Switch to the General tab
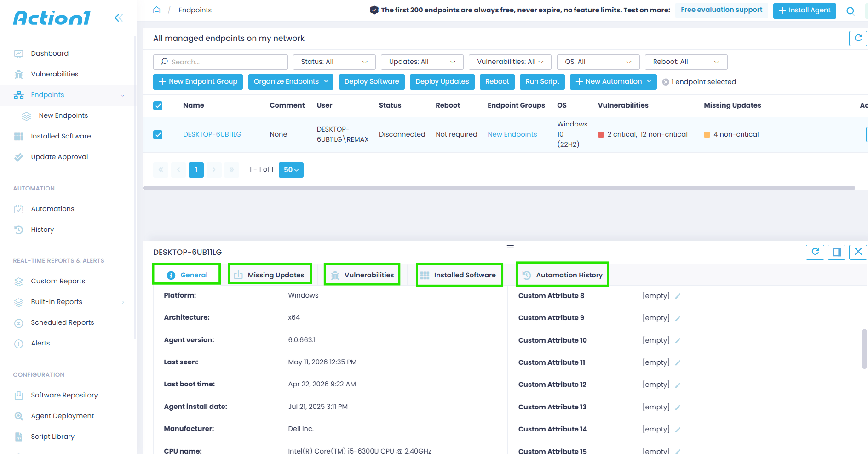 [187, 275]
